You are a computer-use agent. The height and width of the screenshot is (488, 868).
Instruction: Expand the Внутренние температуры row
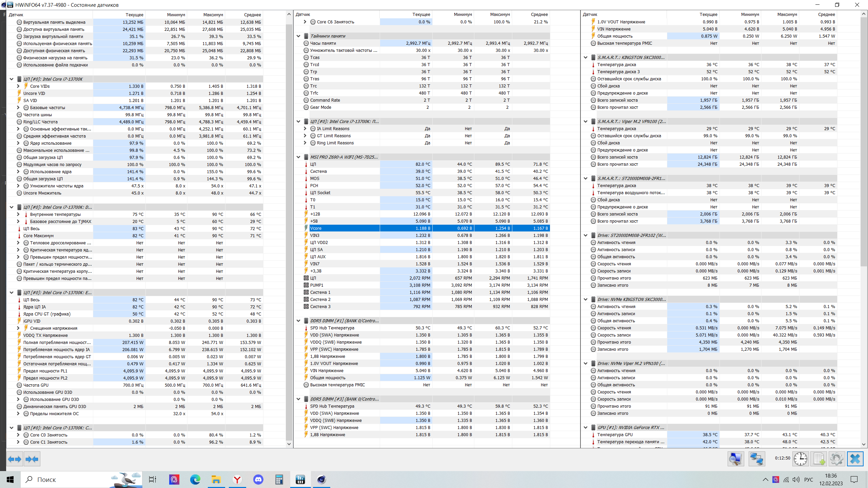click(18, 214)
